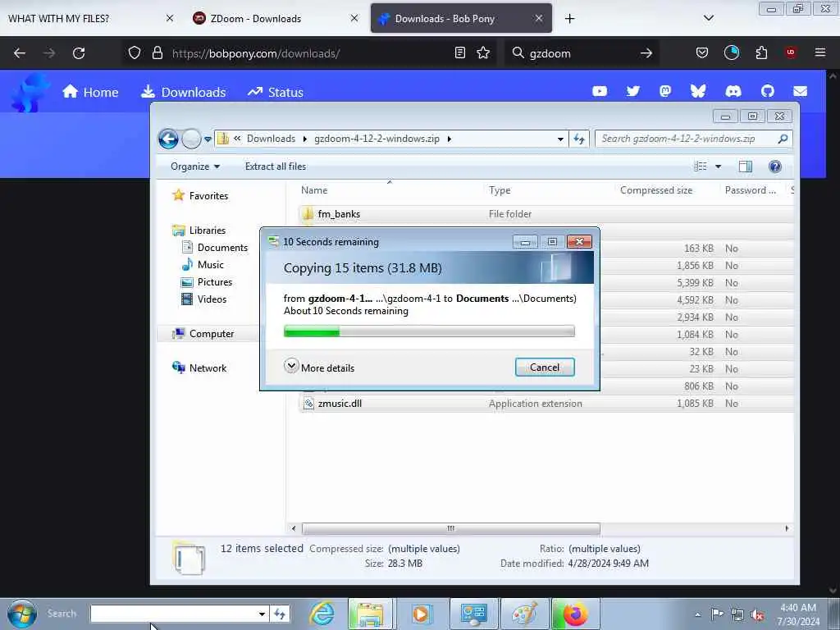The height and width of the screenshot is (630, 840).
Task: Click the Firefox back arrow button
Action: point(20,53)
